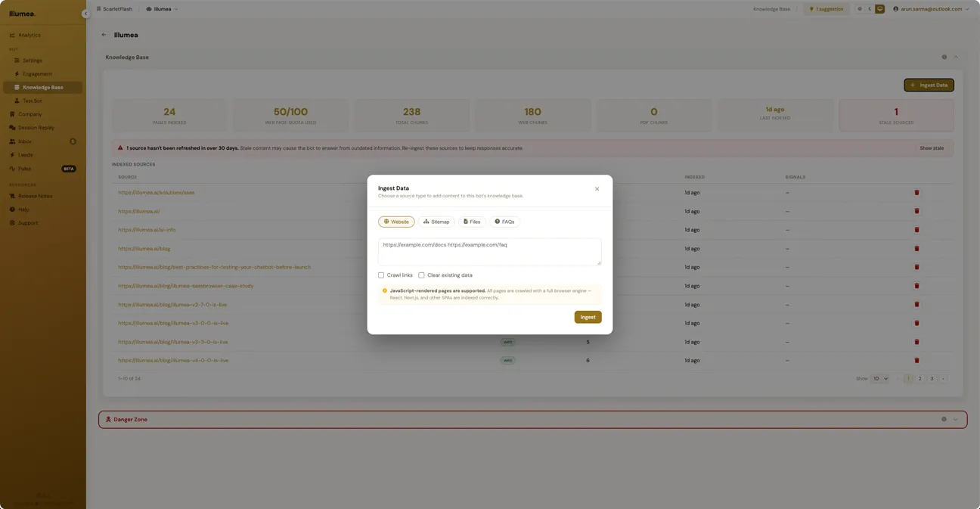Click the 1 suggestion button
980x509 pixels.
tap(826, 9)
